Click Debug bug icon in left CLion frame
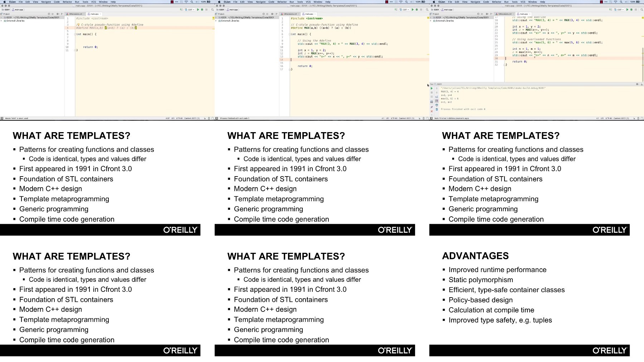The width and height of the screenshot is (644, 362). click(x=202, y=10)
